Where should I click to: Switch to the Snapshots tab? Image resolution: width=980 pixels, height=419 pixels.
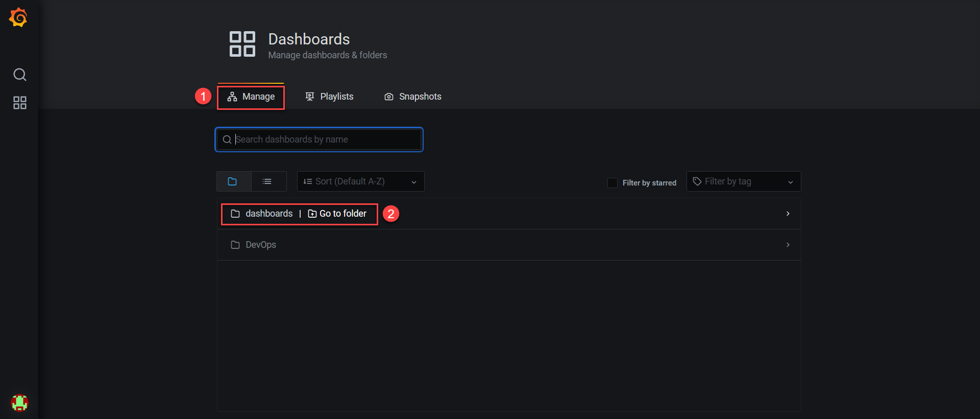412,97
